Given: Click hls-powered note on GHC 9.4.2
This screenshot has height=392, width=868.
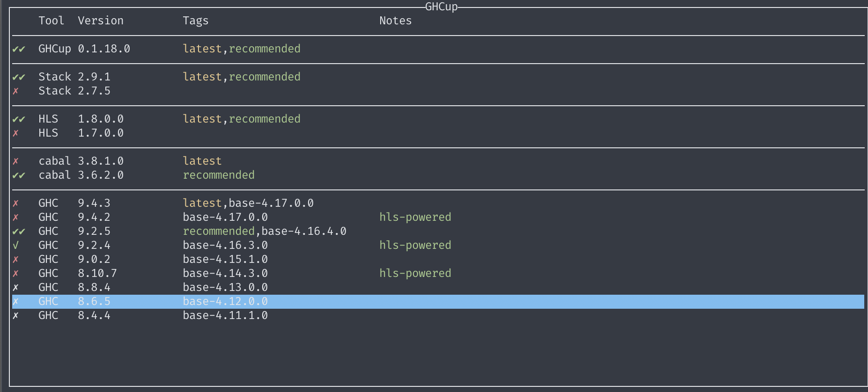Looking at the screenshot, I should pyautogui.click(x=415, y=217).
